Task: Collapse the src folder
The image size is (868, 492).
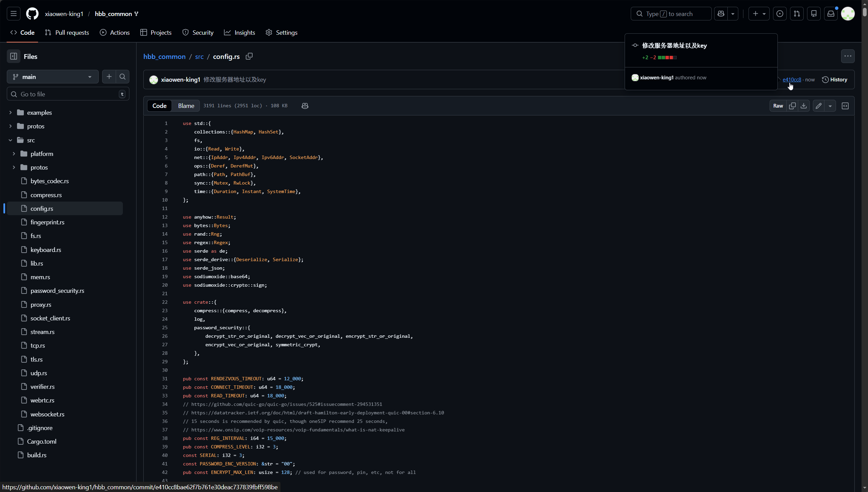Action: 11,140
